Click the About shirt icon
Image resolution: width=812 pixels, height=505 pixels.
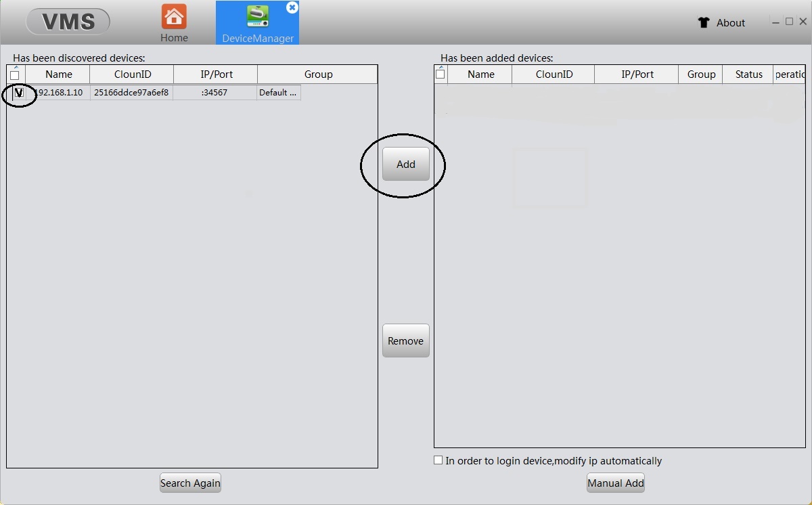click(x=704, y=22)
